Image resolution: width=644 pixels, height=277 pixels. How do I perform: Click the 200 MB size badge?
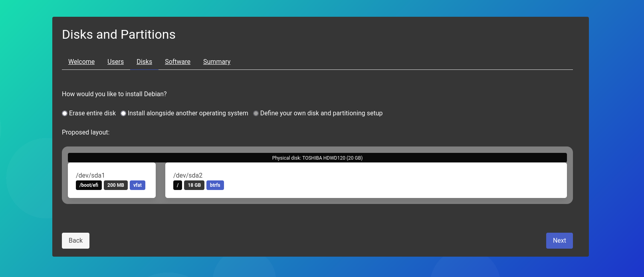[x=116, y=185]
